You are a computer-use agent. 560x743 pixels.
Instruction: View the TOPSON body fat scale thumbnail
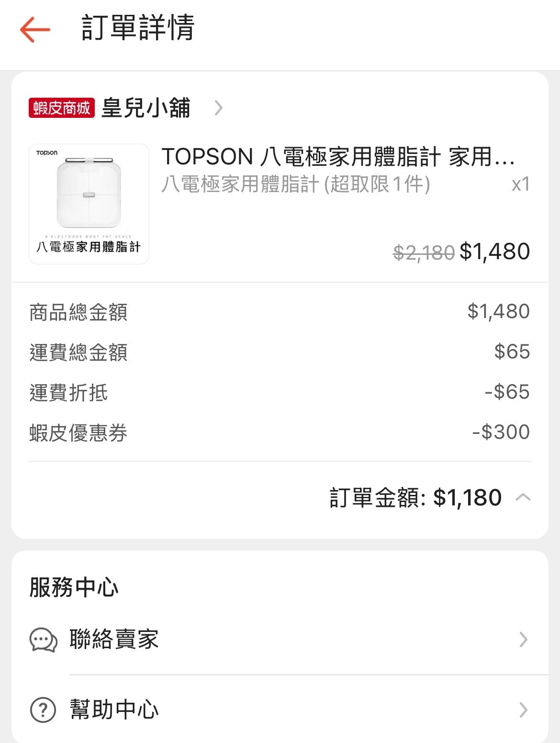(x=89, y=204)
